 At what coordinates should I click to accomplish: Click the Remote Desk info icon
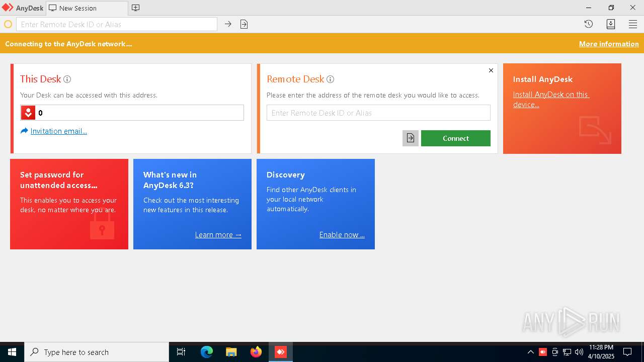(x=330, y=79)
